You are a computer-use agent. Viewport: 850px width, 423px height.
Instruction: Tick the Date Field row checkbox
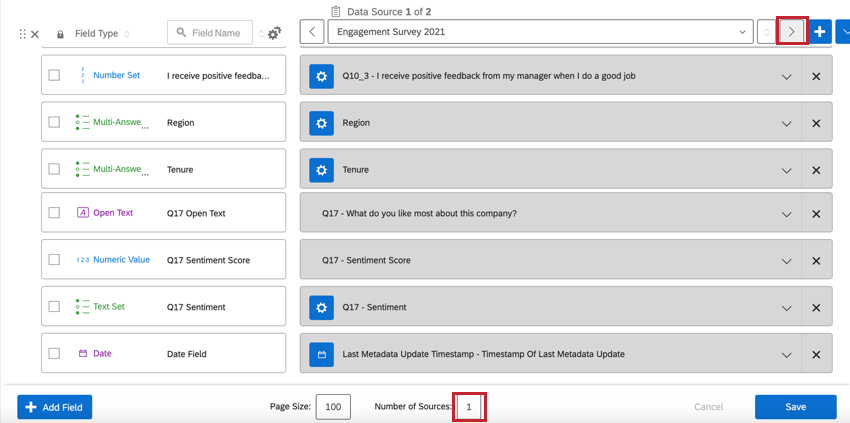click(54, 353)
